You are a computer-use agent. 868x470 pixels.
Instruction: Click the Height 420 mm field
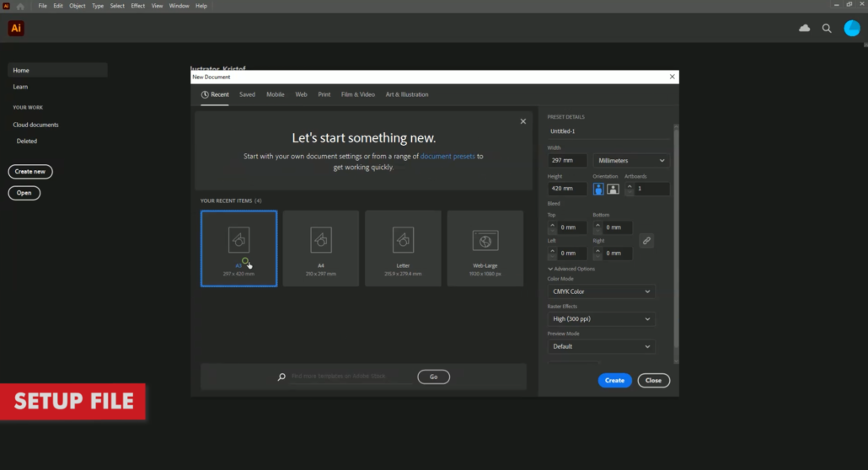point(567,189)
